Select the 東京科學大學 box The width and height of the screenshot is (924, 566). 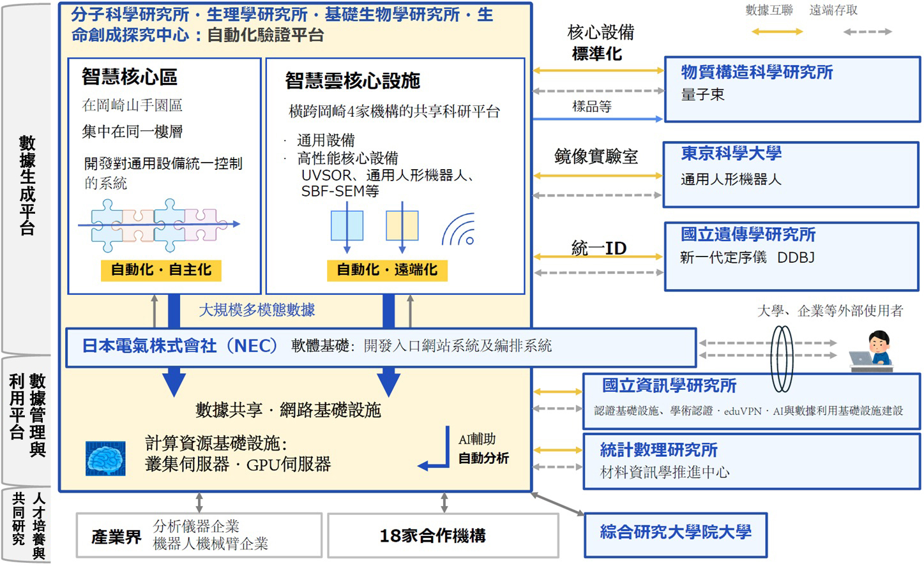[791, 175]
